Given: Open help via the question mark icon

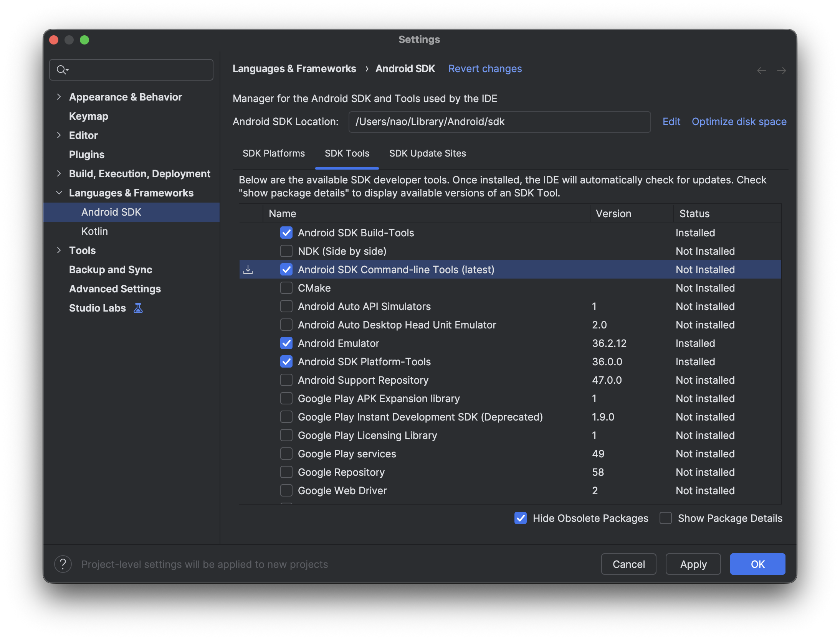Looking at the screenshot, I should [63, 564].
